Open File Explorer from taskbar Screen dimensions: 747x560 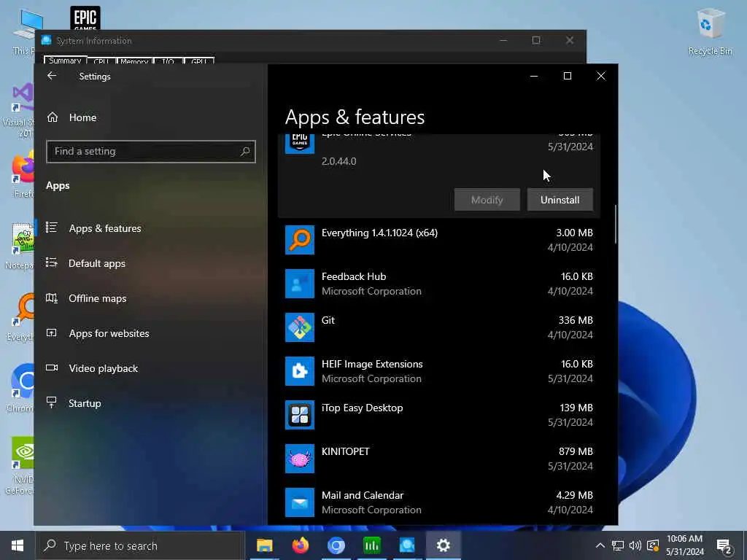click(x=264, y=545)
